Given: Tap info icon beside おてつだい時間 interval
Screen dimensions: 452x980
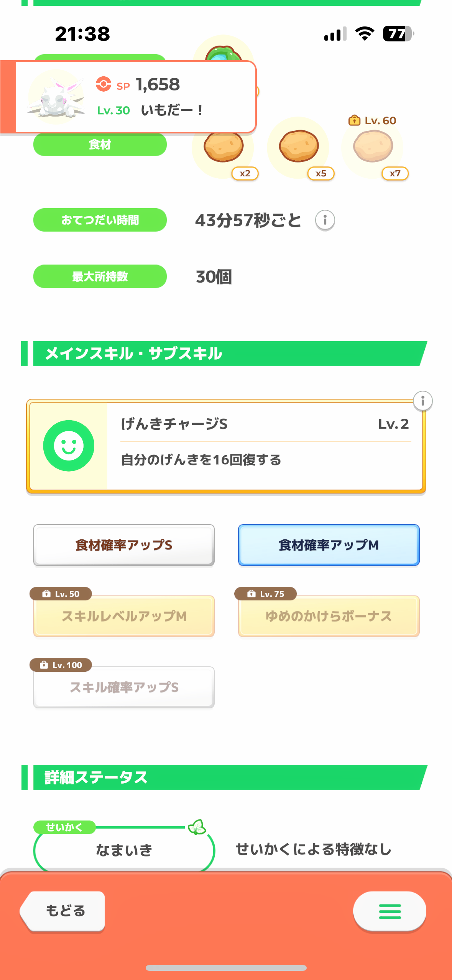Looking at the screenshot, I should tap(325, 220).
